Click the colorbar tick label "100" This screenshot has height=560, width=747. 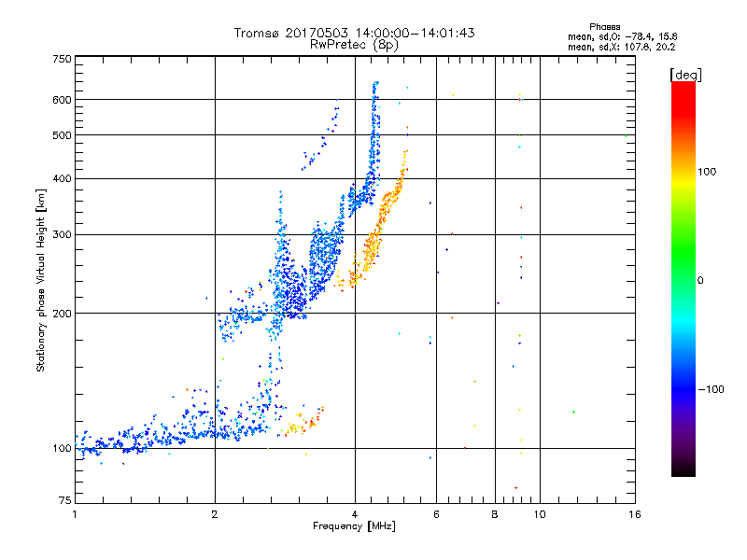click(707, 172)
